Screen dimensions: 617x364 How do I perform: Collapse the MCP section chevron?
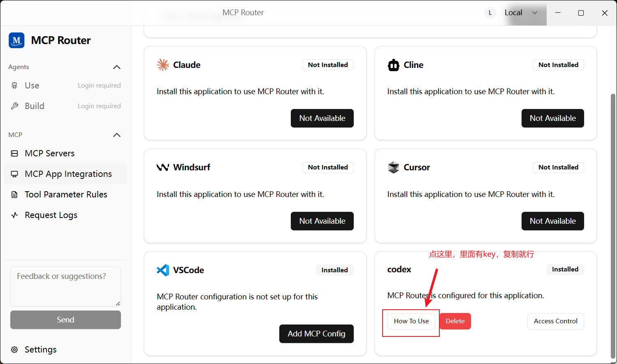(117, 135)
